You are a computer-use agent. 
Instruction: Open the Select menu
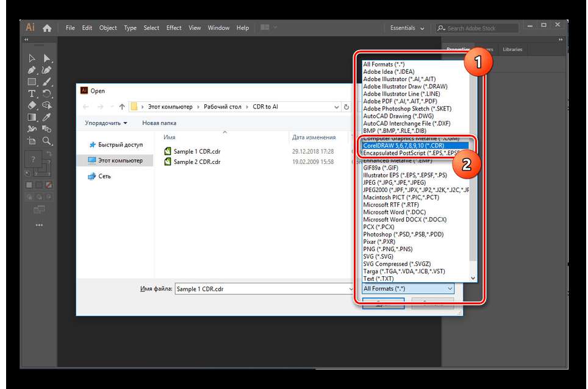(151, 27)
